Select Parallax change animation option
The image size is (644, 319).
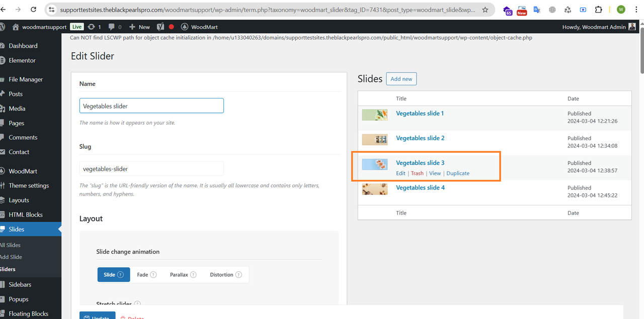pyautogui.click(x=183, y=275)
